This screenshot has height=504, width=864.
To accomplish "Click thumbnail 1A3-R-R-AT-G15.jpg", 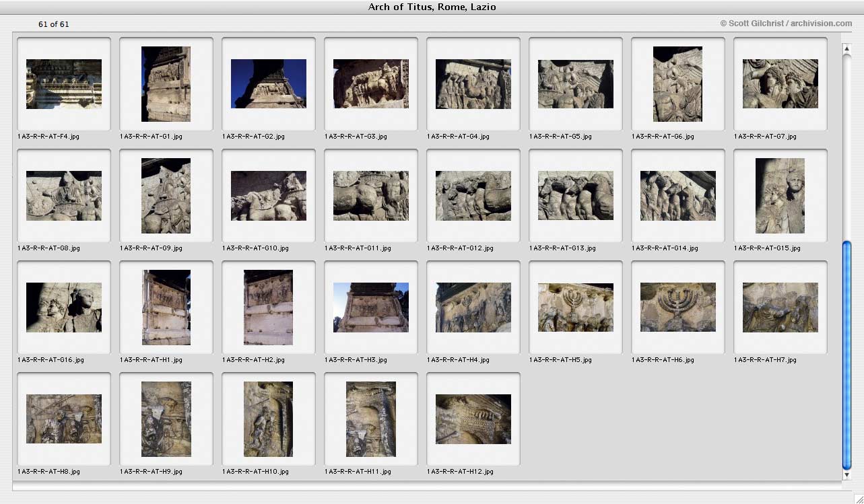I will tap(780, 196).
